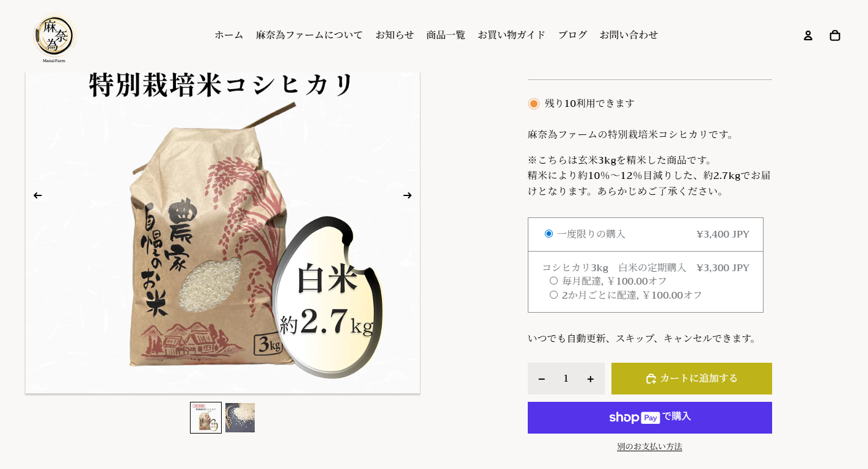
Task: Increase quantity with the plus icon
Action: point(590,379)
